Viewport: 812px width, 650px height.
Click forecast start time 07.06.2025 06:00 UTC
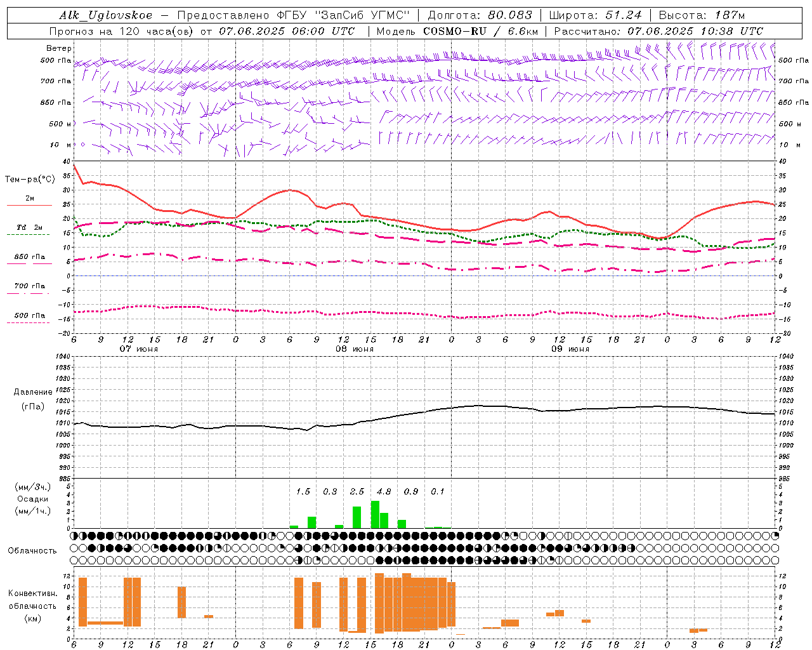pos(287,31)
